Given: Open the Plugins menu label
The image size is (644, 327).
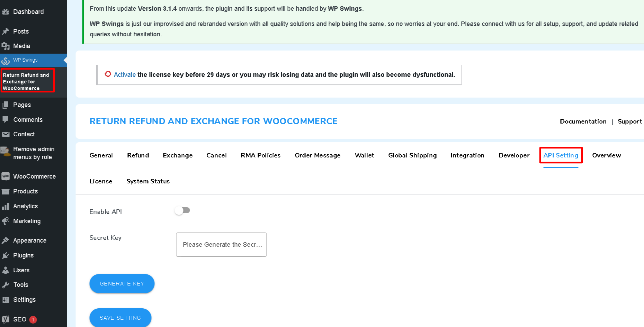Looking at the screenshot, I should point(23,255).
